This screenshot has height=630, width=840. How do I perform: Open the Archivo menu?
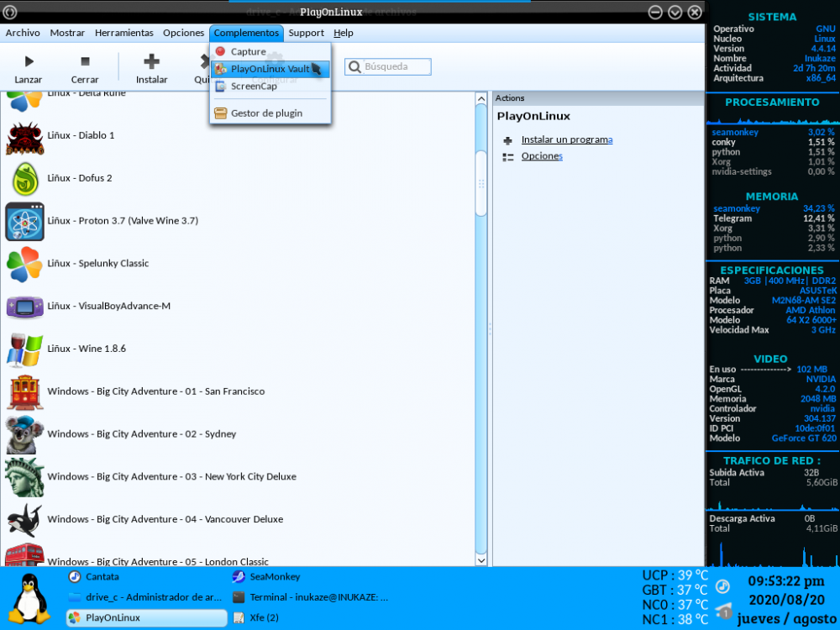pyautogui.click(x=23, y=33)
